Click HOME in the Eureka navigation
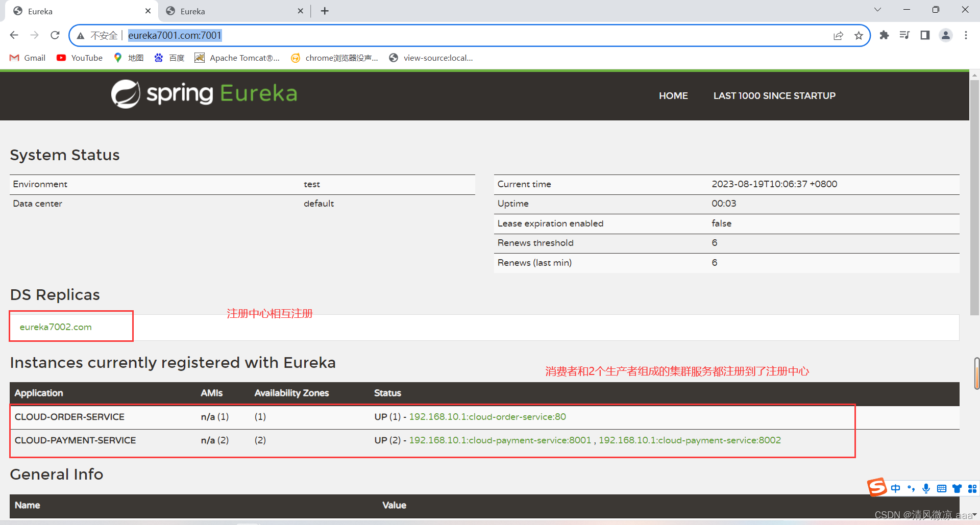This screenshot has width=980, height=525. tap(673, 96)
